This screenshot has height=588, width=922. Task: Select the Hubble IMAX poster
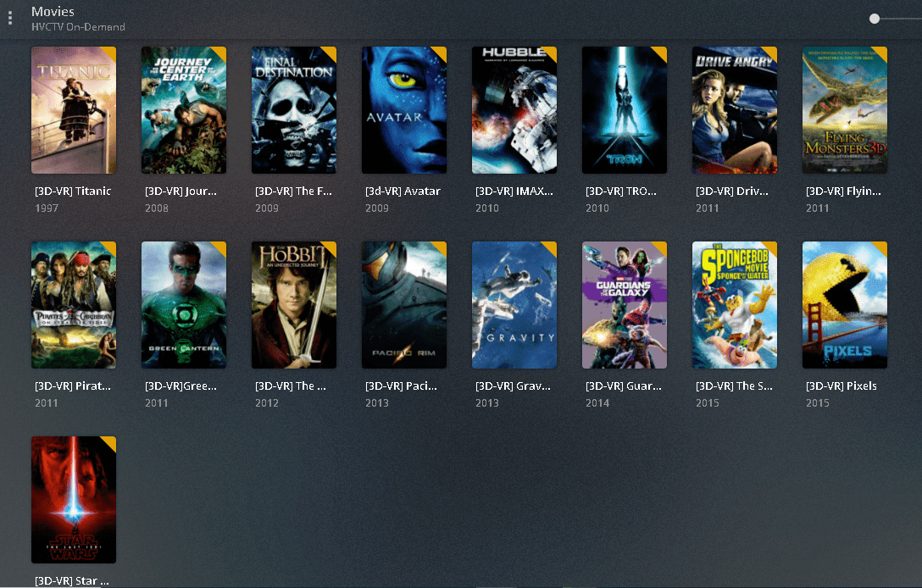(514, 110)
